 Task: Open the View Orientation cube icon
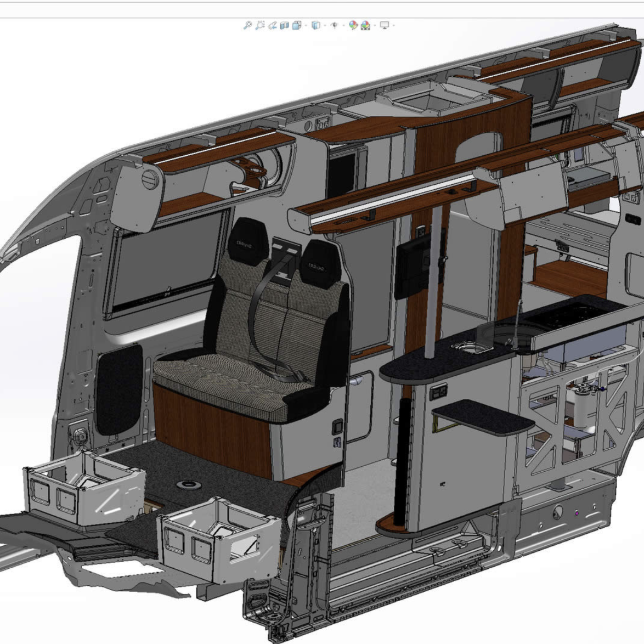pyautogui.click(x=297, y=25)
